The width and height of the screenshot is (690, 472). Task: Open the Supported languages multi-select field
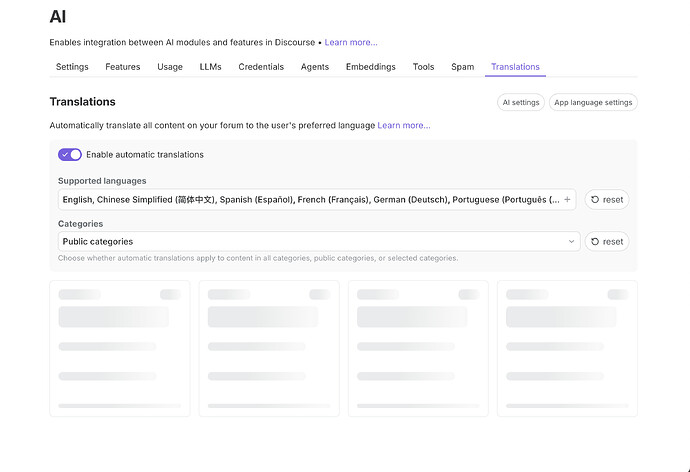click(x=317, y=200)
